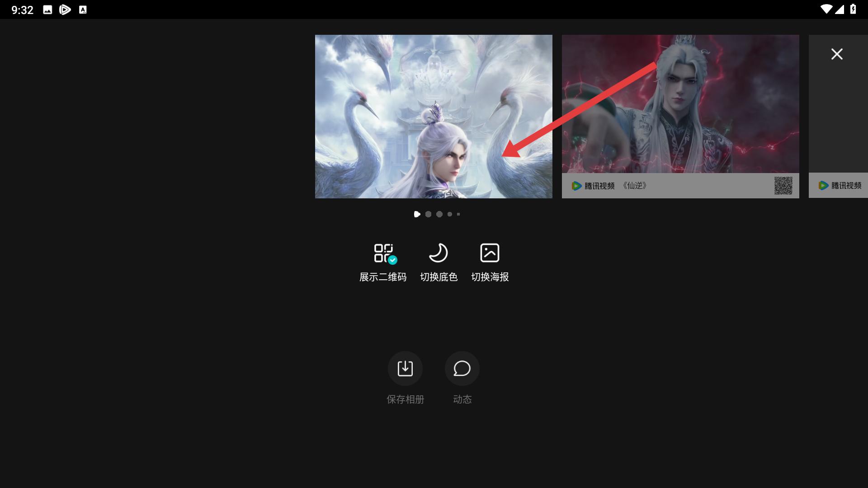Click the 动态 label text
This screenshot has height=488, width=868.
[x=462, y=399]
